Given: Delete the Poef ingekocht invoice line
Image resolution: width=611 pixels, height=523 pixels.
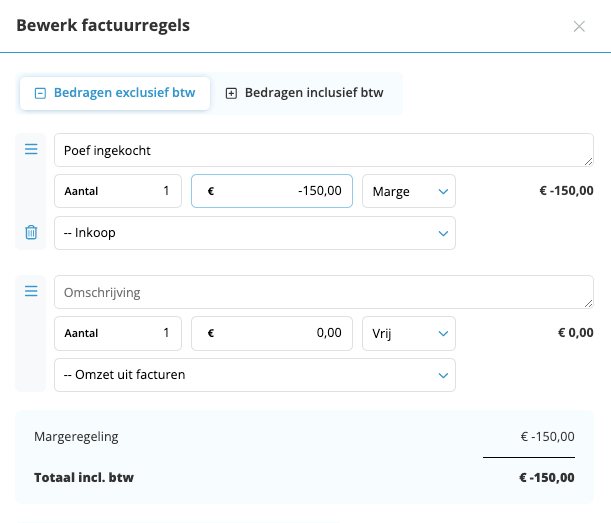Looking at the screenshot, I should point(31,232).
